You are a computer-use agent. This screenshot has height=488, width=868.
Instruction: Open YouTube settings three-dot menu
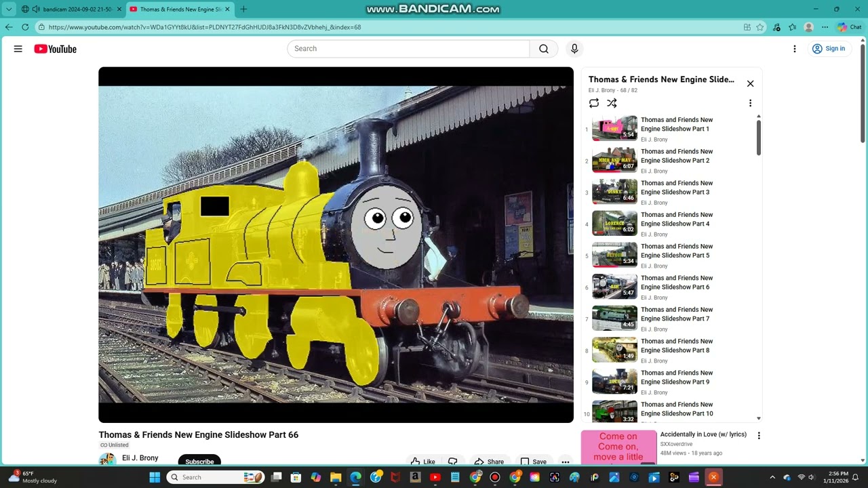(794, 49)
